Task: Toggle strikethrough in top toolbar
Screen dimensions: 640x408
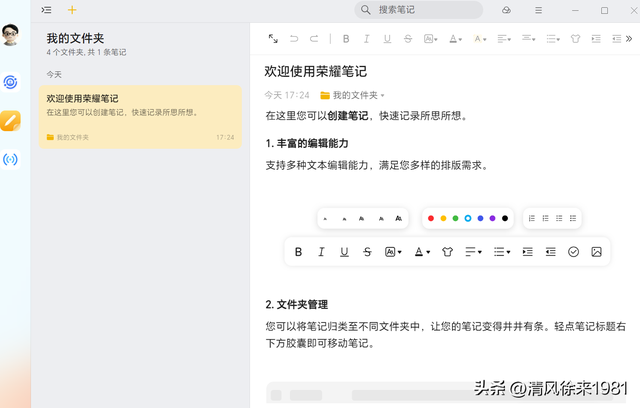Action: (408, 39)
